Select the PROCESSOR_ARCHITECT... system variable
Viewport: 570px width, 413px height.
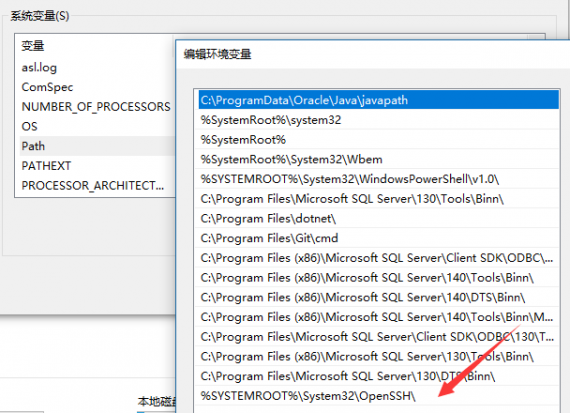point(97,185)
